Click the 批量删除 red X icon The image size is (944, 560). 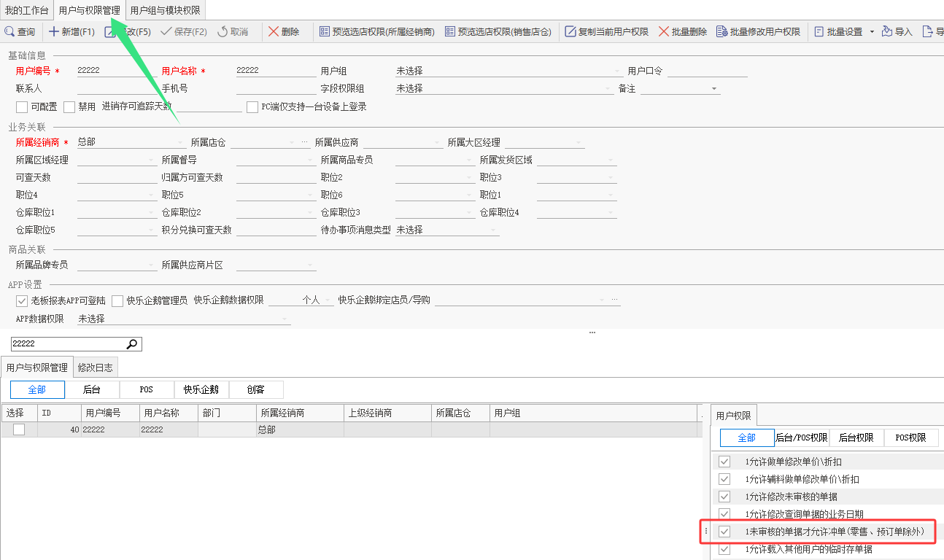coord(664,32)
